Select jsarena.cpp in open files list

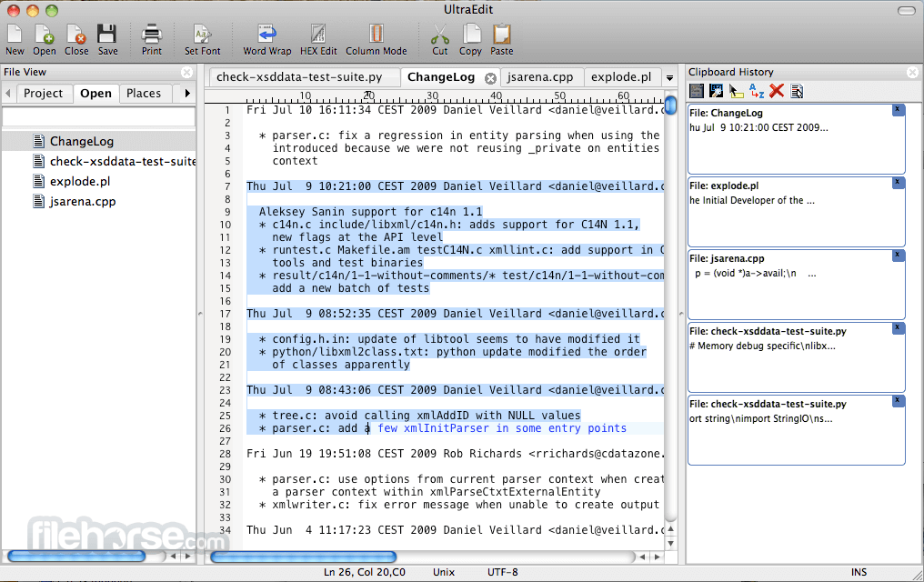tap(98, 202)
